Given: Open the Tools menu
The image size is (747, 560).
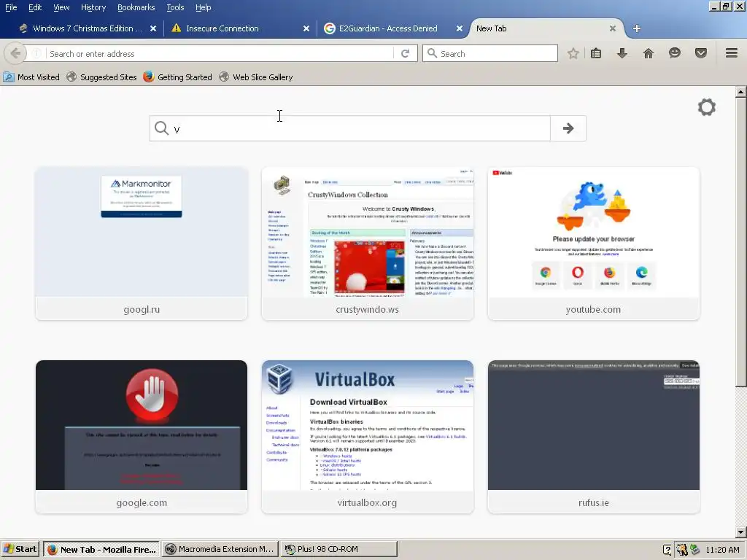Looking at the screenshot, I should (175, 7).
